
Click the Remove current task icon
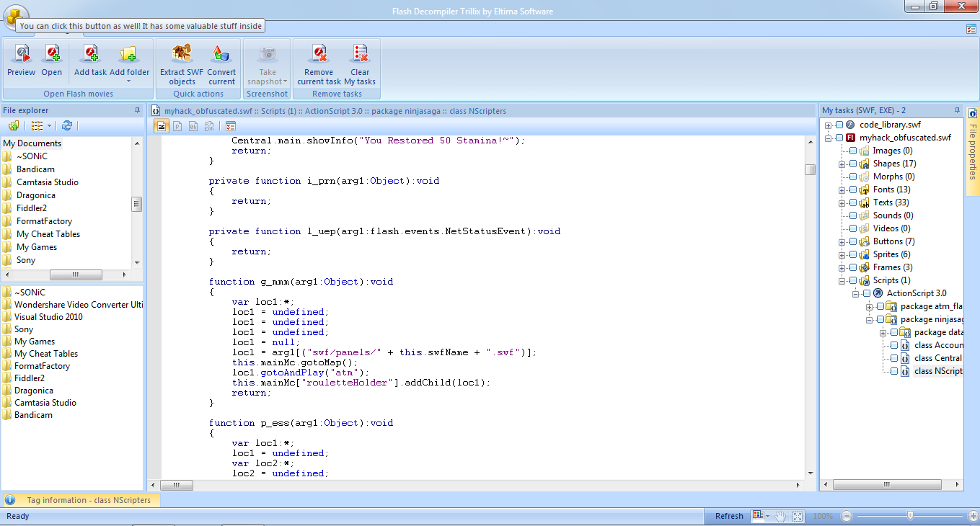pyautogui.click(x=319, y=53)
